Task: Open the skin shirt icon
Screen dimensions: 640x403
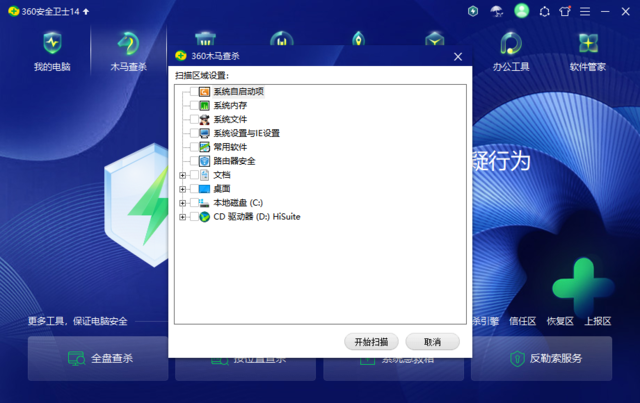Action: 565,11
